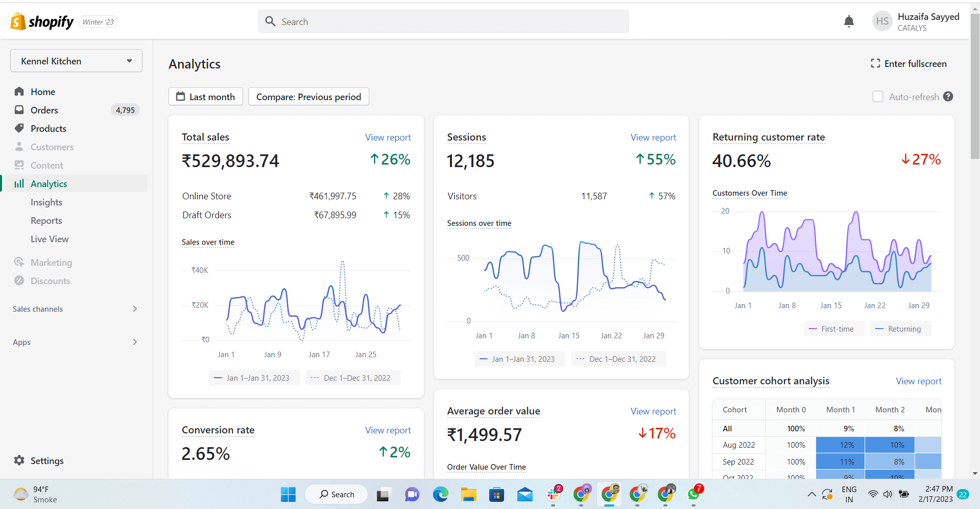Click View report link for Total sales

[388, 137]
